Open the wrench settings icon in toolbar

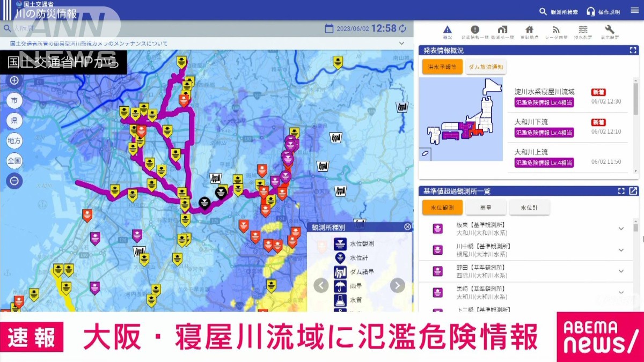(x=609, y=31)
